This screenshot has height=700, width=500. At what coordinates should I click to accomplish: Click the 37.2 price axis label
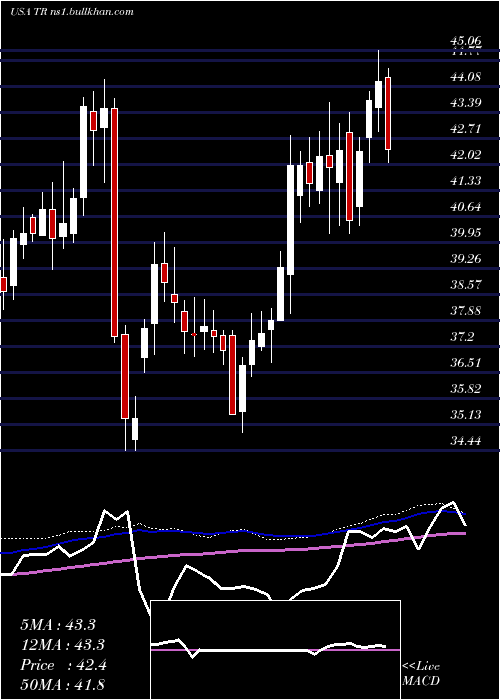(x=462, y=336)
